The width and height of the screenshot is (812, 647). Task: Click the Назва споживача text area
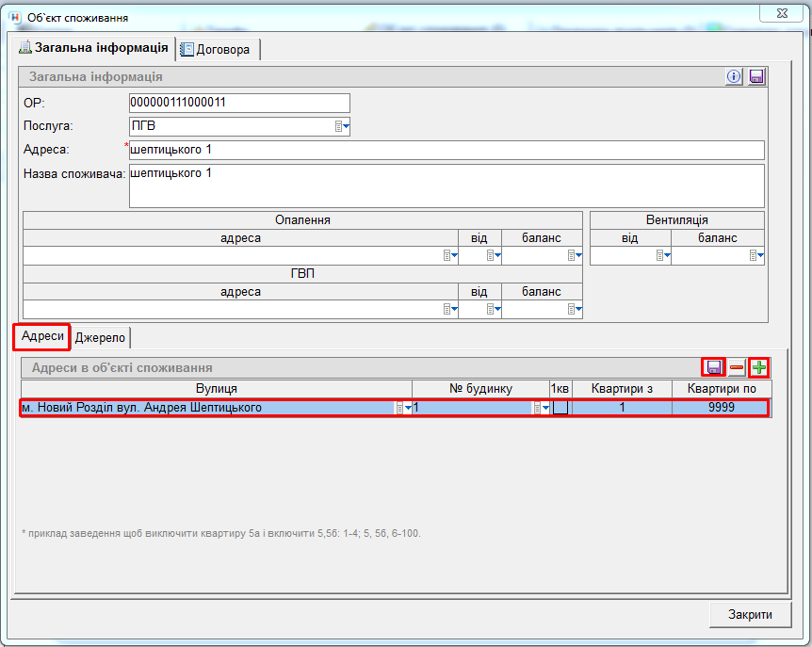[x=446, y=186]
